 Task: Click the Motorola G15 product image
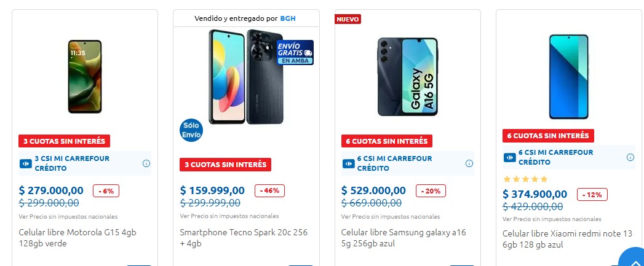click(85, 76)
